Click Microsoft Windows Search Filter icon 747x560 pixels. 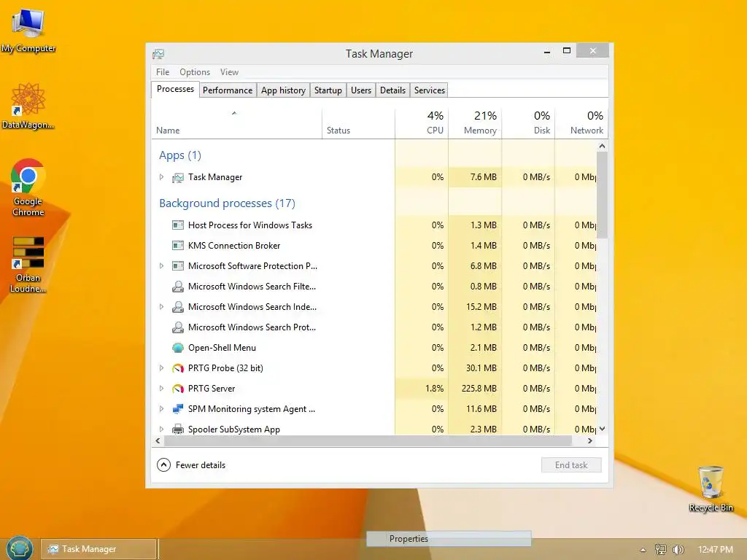pyautogui.click(x=178, y=287)
